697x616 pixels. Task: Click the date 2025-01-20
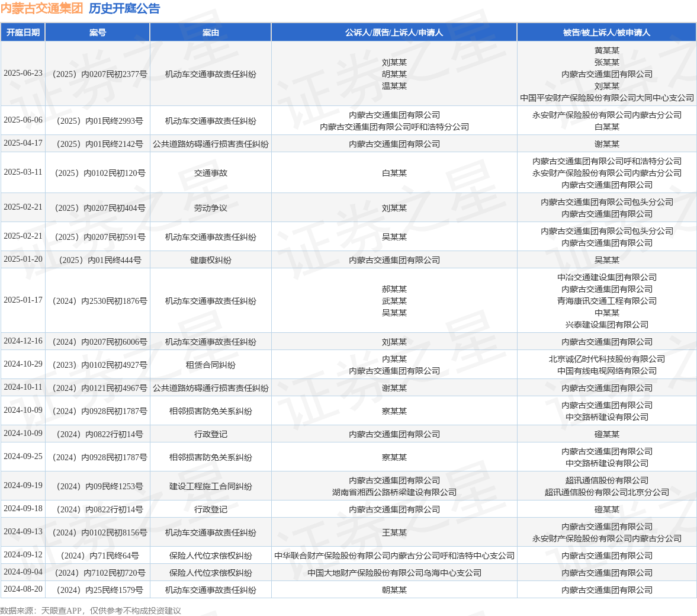[23, 259]
